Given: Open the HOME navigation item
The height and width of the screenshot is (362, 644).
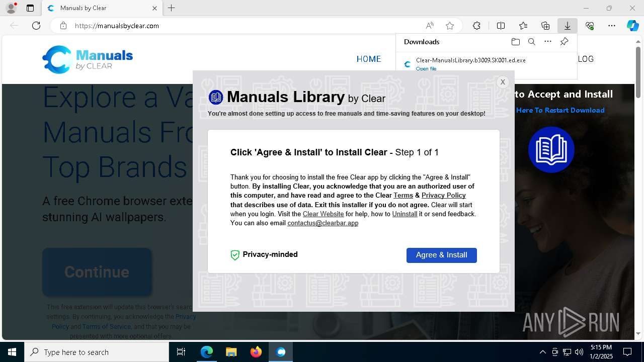Looking at the screenshot, I should point(369,59).
